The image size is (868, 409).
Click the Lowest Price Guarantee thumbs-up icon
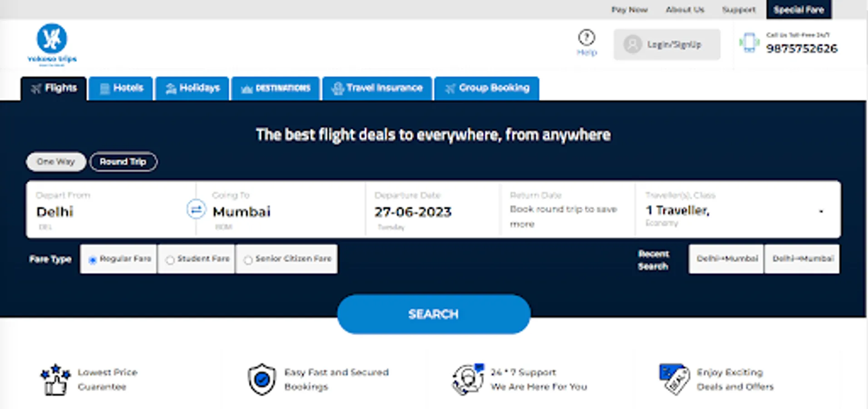tap(55, 379)
